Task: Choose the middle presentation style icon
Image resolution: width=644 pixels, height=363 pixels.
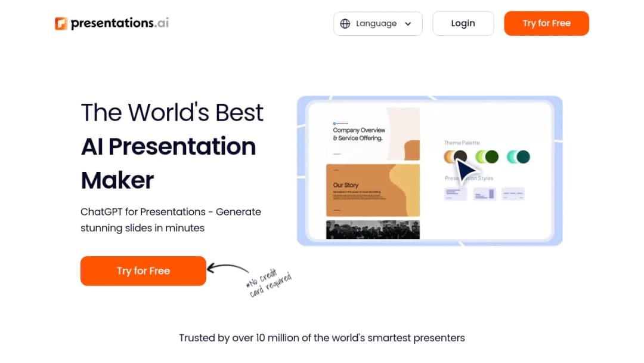Action: (485, 193)
